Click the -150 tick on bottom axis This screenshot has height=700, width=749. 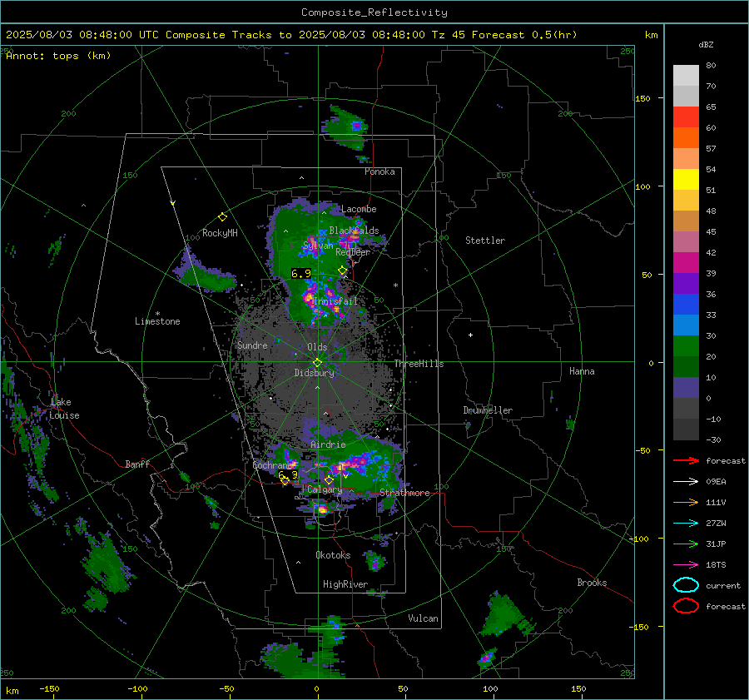click(x=49, y=688)
